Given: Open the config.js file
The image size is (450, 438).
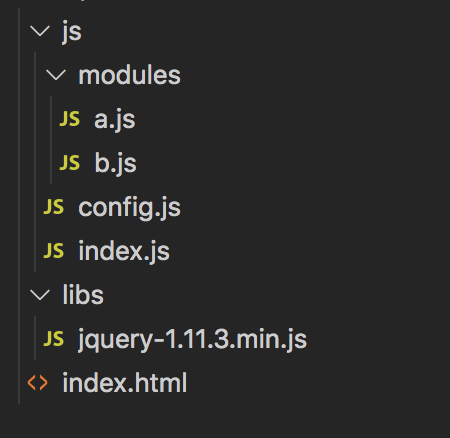Looking at the screenshot, I should pyautogui.click(x=129, y=208).
